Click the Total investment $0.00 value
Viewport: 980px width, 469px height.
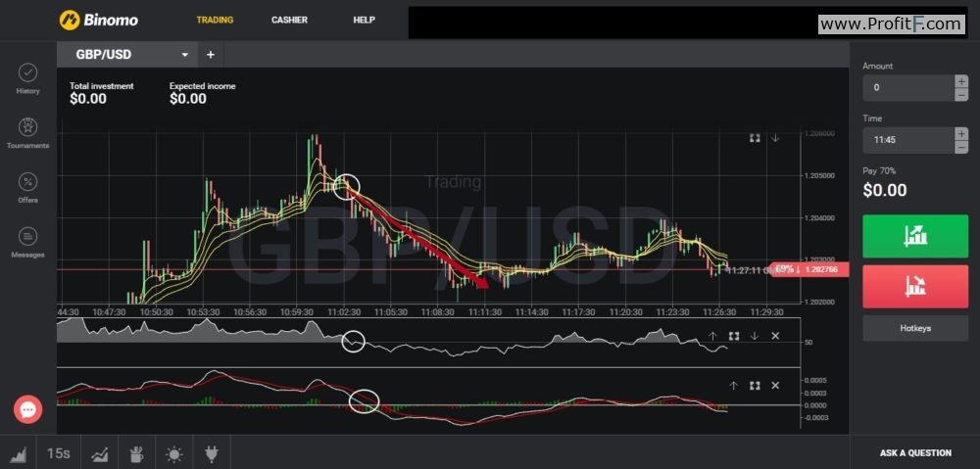pyautogui.click(x=88, y=99)
